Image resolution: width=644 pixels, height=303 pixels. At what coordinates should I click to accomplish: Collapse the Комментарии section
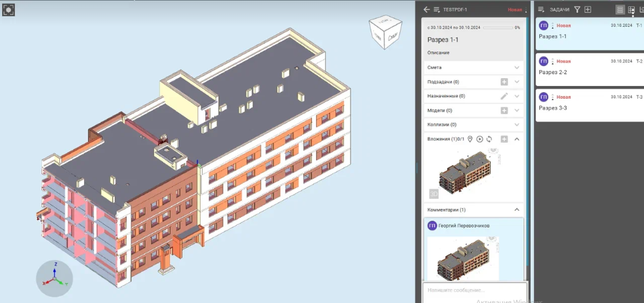point(517,210)
